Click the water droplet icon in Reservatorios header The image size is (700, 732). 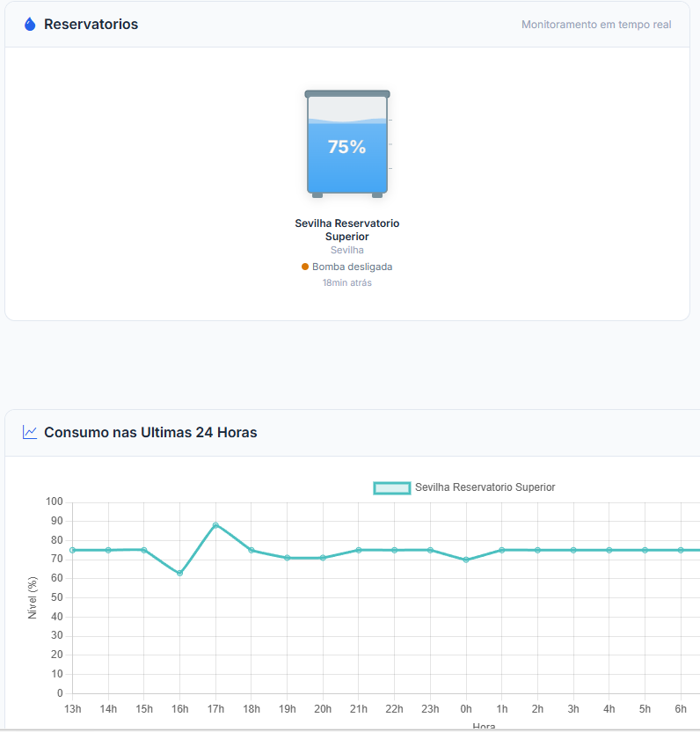pos(30,24)
